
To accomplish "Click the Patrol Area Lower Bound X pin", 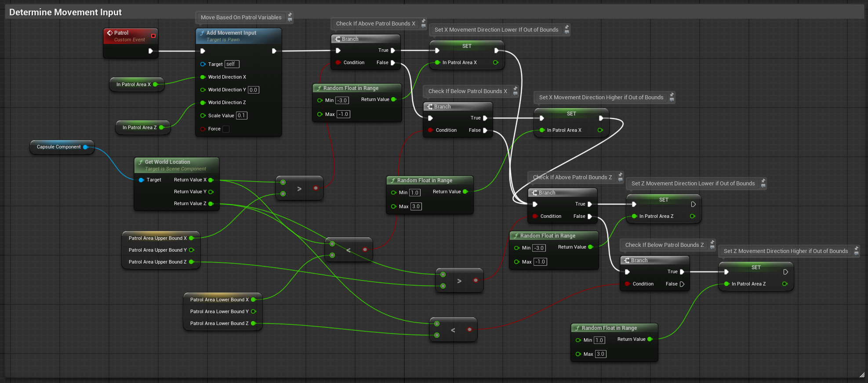I will (x=254, y=300).
